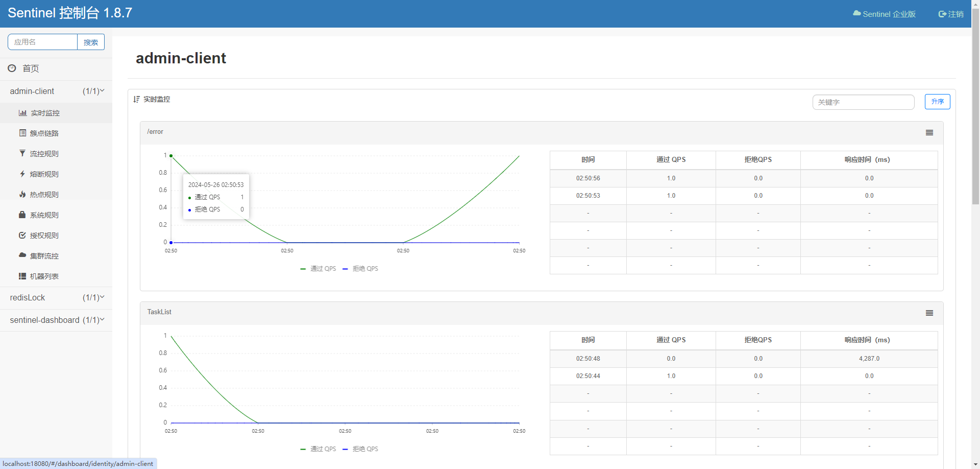Image resolution: width=980 pixels, height=469 pixels.
Task: Open 系统规则 menu item
Action: click(56, 215)
